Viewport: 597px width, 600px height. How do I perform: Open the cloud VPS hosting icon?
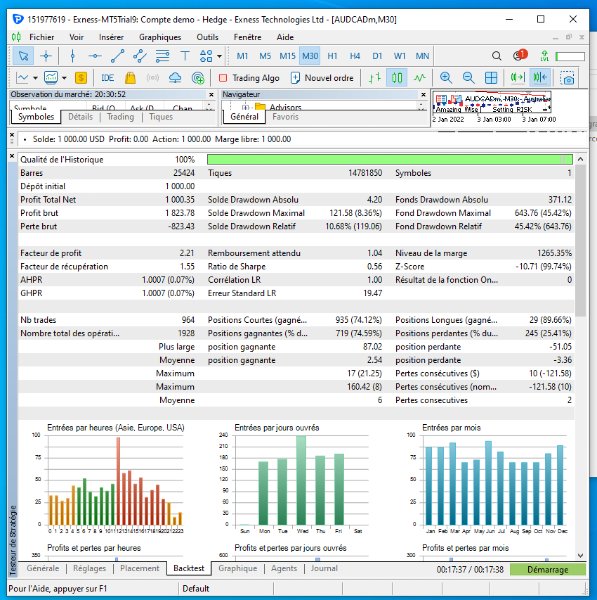tap(175, 78)
